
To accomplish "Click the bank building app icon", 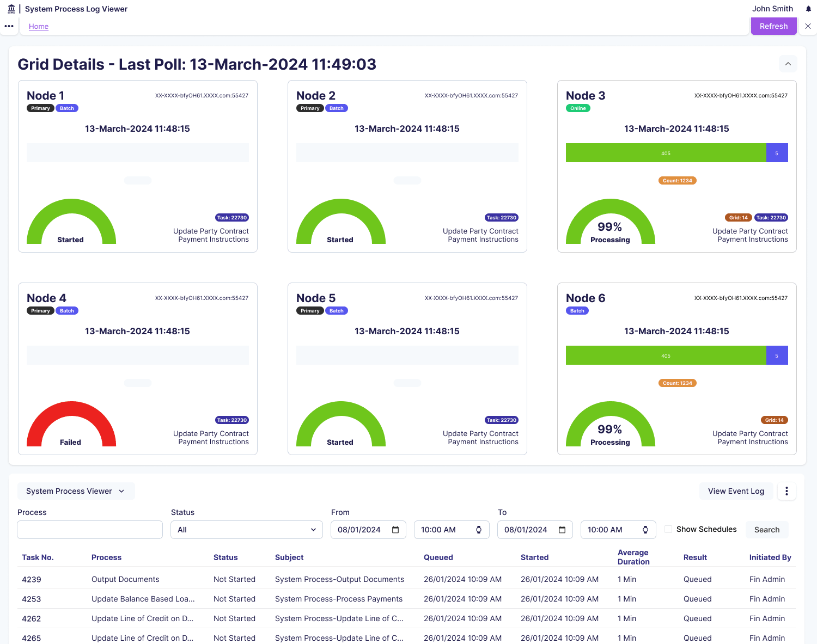I will (x=11, y=9).
